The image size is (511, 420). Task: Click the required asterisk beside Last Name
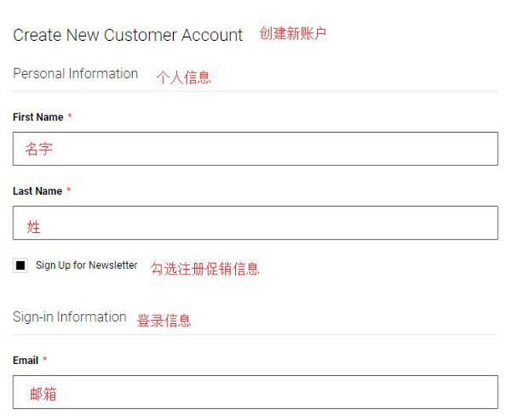tap(68, 190)
